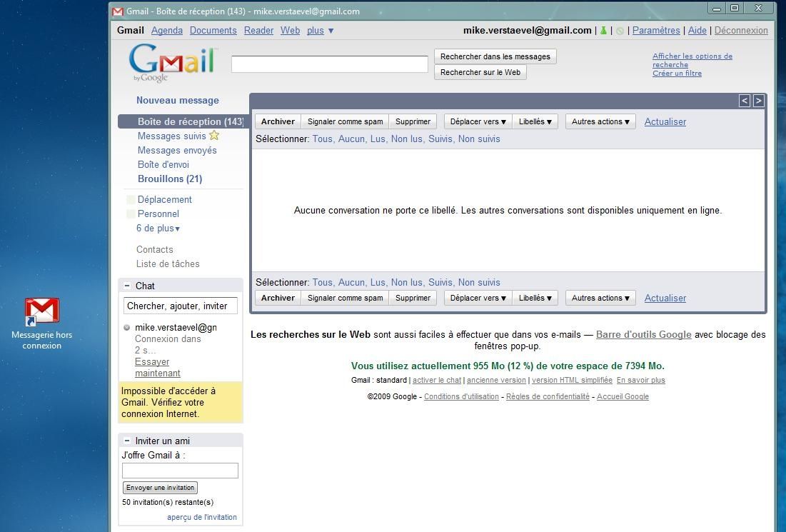
Task: Click Signaler comme spam above the message list
Action: pyautogui.click(x=346, y=121)
